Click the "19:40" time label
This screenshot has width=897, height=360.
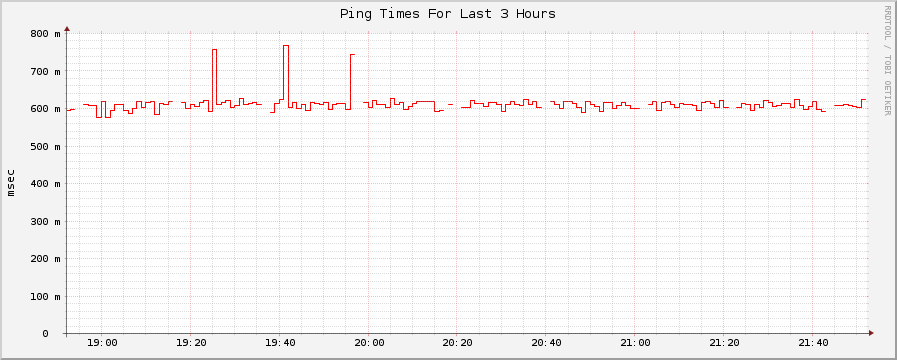[279, 343]
